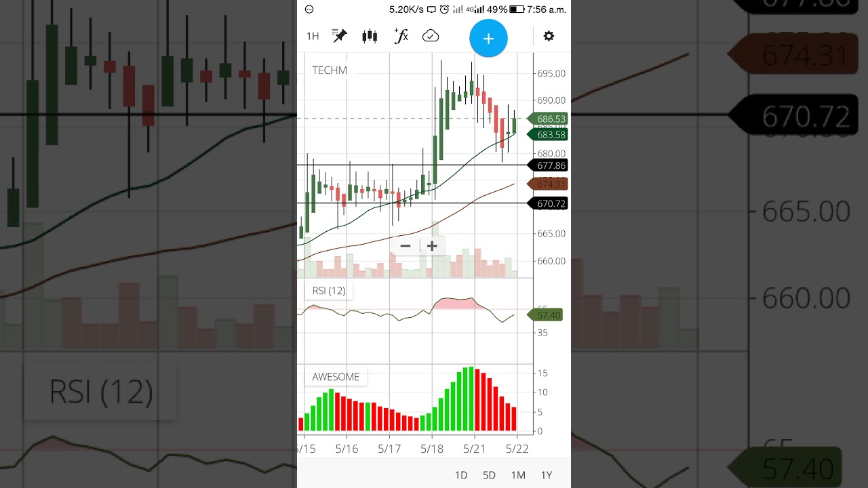Click the 5/21 date axis label
The width and height of the screenshot is (868, 488).
tap(474, 449)
